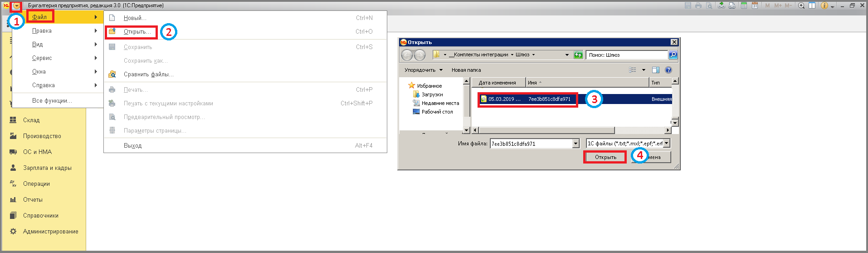Open the dropdown arrow next to Info icon
Image resolution: width=868 pixels, height=253 pixels.
(832, 6)
